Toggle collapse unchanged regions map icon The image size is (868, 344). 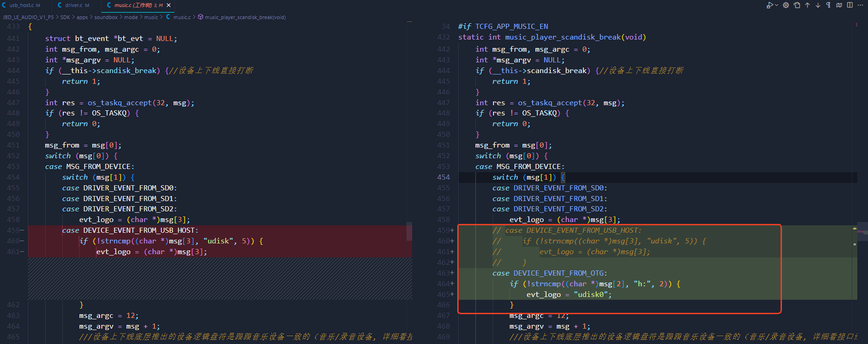click(x=839, y=5)
